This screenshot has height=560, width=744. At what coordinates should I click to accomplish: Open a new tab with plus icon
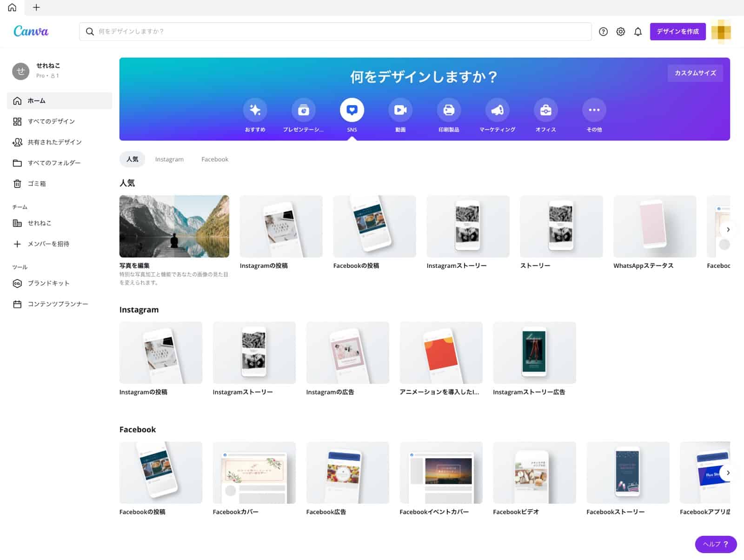click(36, 7)
